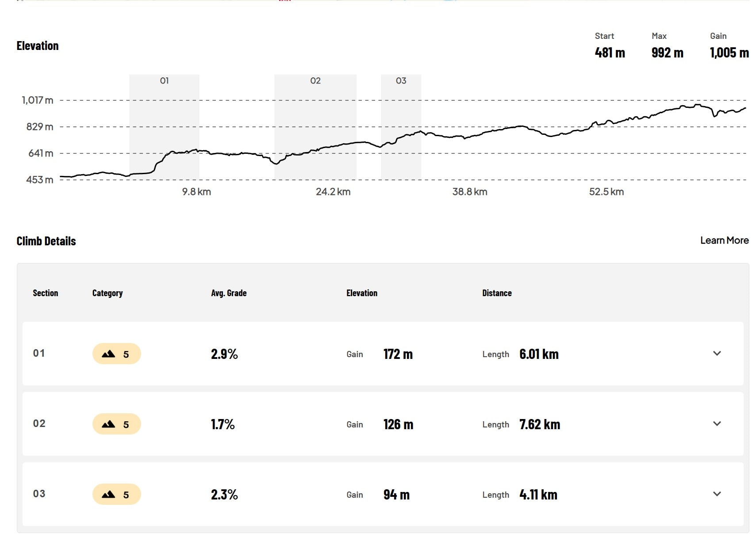Click the Elevation column header in climb table
This screenshot has width=756, height=545.
[x=362, y=293]
